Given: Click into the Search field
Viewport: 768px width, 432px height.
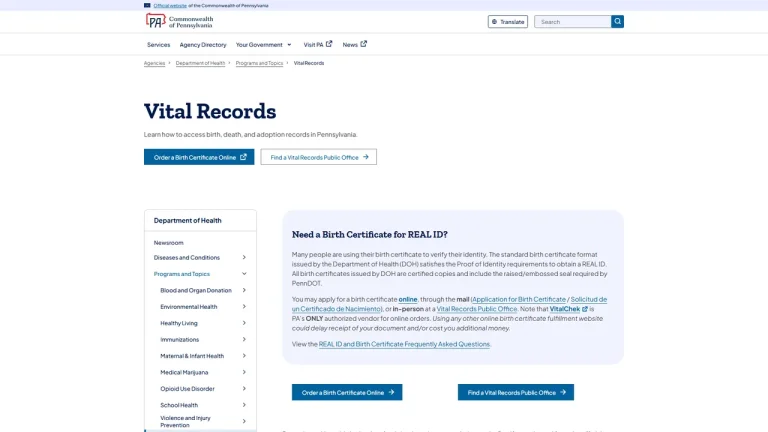Looking at the screenshot, I should click(x=573, y=22).
